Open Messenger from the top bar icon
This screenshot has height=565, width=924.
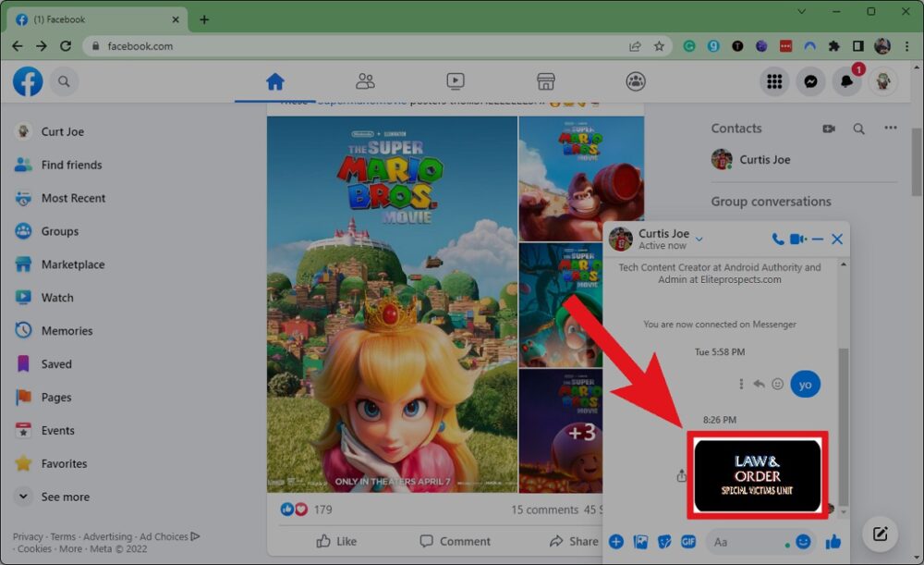[x=810, y=81]
